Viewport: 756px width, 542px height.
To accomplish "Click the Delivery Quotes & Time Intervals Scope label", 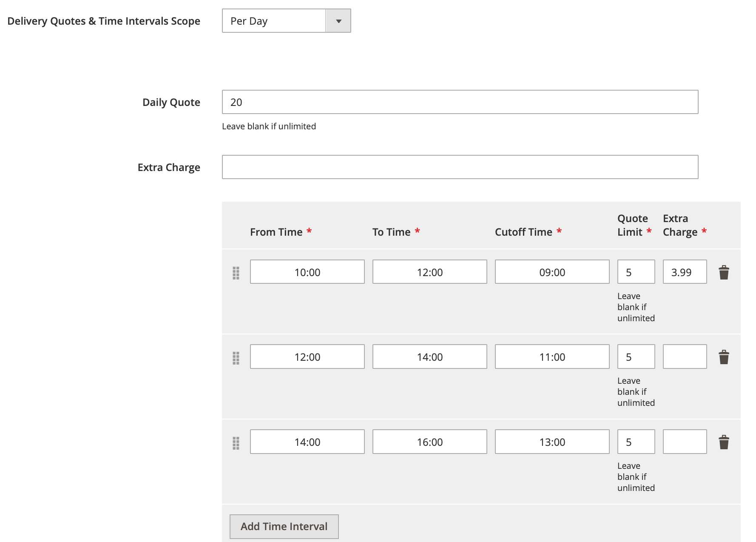I will pyautogui.click(x=104, y=21).
